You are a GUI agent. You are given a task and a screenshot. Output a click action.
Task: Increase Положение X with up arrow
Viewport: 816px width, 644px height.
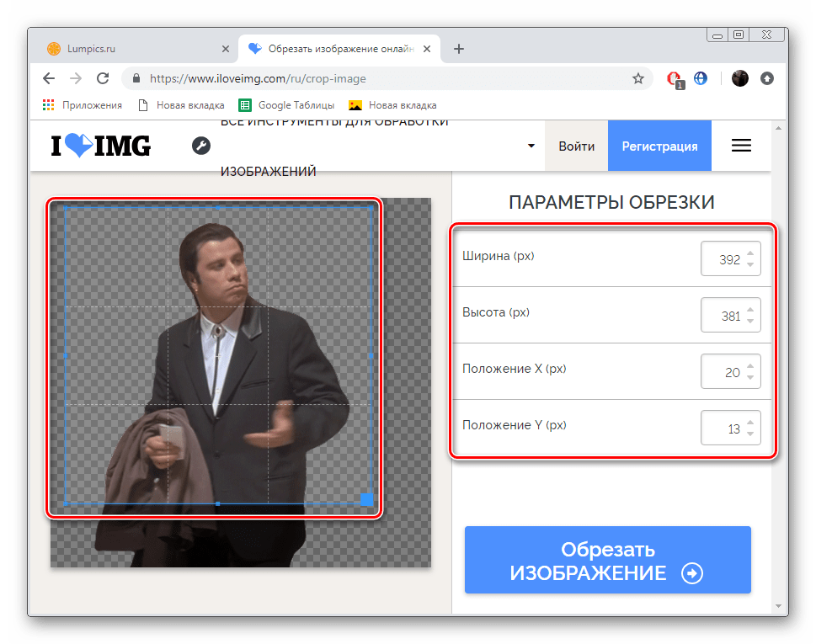coord(750,366)
